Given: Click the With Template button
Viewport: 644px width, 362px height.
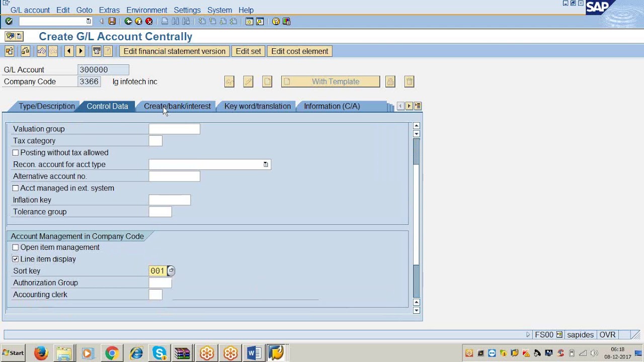Looking at the screenshot, I should [x=331, y=81].
